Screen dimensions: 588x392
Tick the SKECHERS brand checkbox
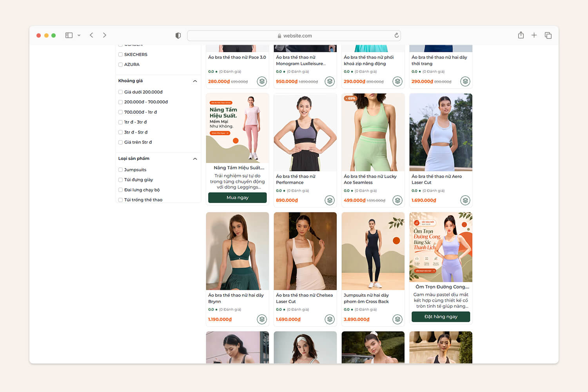(x=120, y=54)
